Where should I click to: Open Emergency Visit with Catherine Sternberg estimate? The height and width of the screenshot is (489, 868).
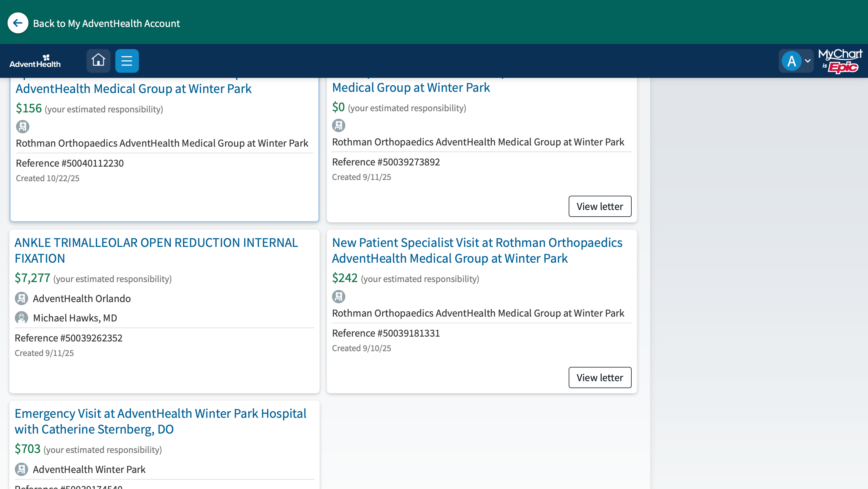(x=160, y=421)
